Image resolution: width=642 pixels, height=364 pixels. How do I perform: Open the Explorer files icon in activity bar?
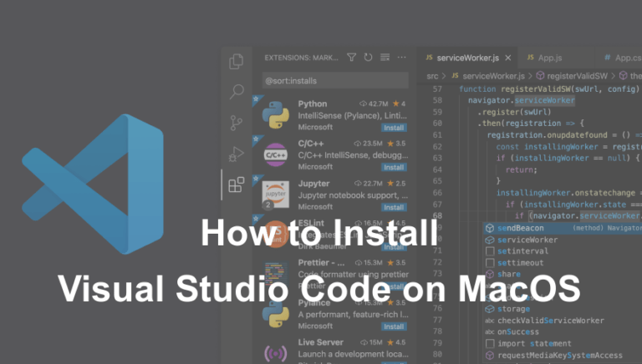pyautogui.click(x=237, y=61)
